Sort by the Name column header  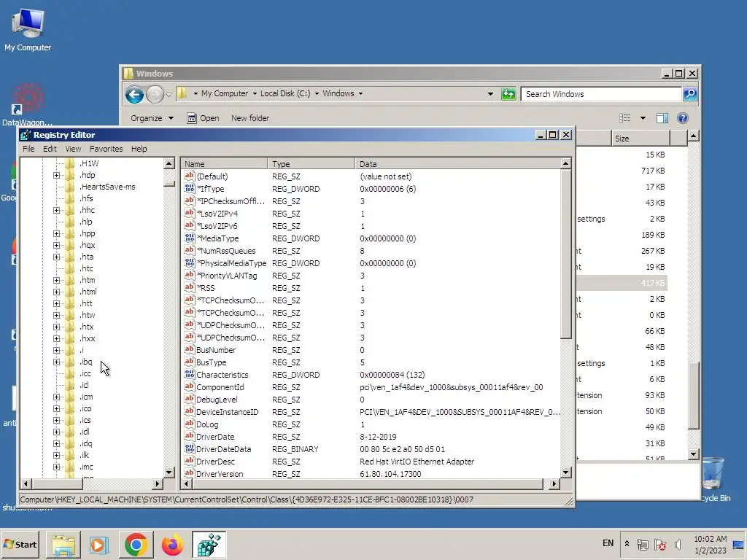(x=225, y=164)
